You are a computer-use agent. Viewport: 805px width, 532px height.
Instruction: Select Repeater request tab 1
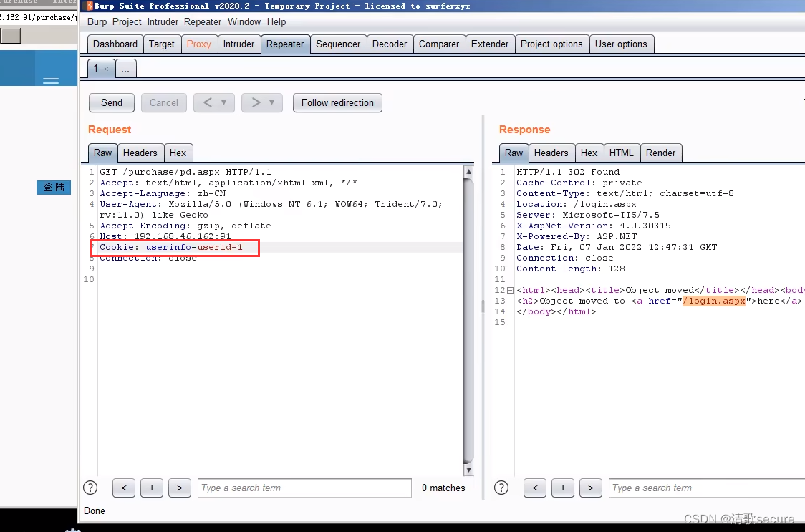point(96,68)
